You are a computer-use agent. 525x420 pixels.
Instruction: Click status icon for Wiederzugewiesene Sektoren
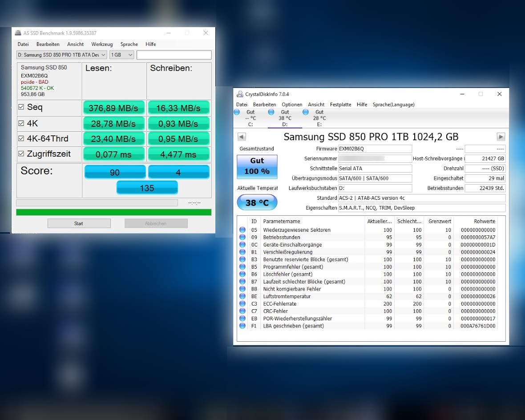[242, 230]
